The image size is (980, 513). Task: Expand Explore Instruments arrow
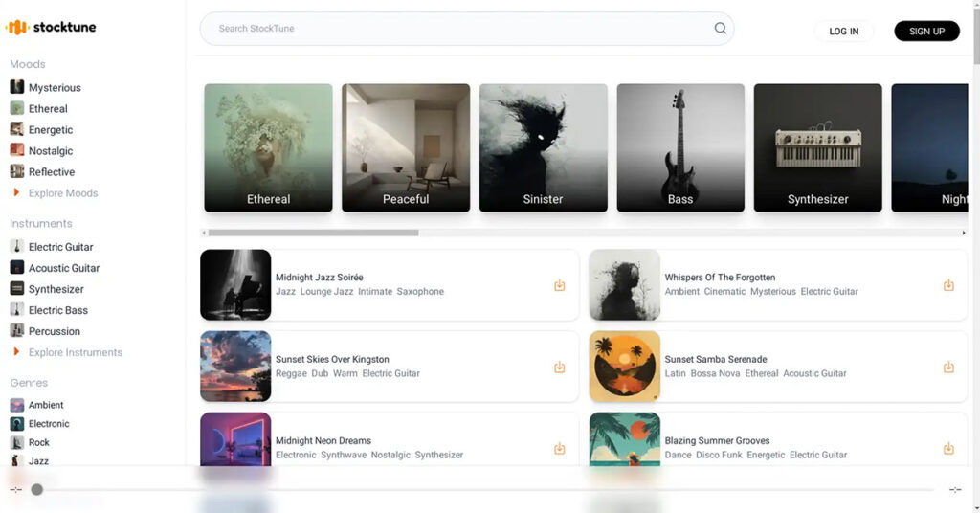(x=16, y=352)
